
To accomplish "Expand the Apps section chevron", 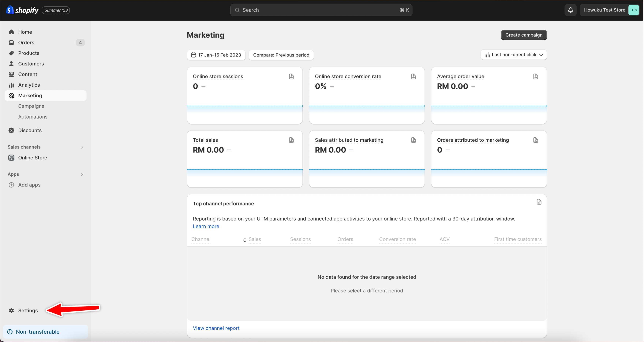I will point(82,174).
